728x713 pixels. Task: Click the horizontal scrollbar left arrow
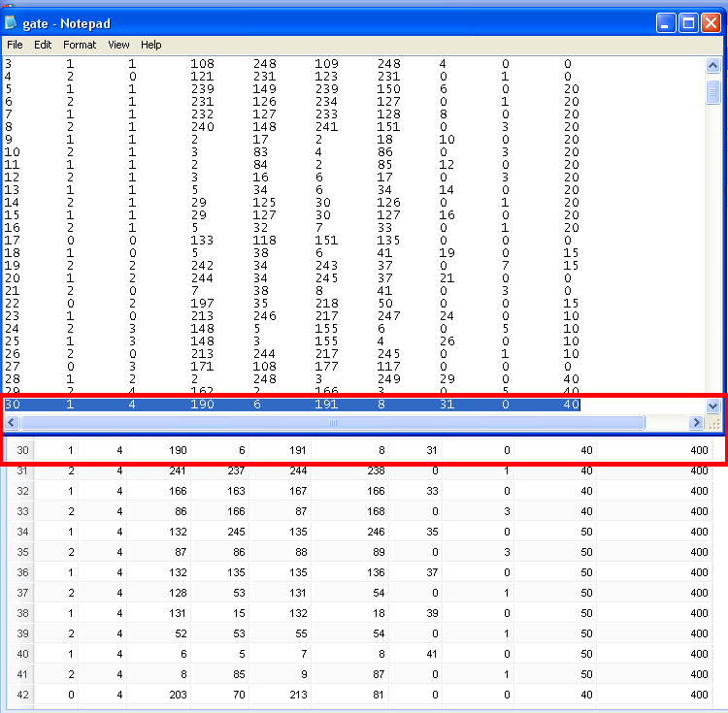[12, 423]
